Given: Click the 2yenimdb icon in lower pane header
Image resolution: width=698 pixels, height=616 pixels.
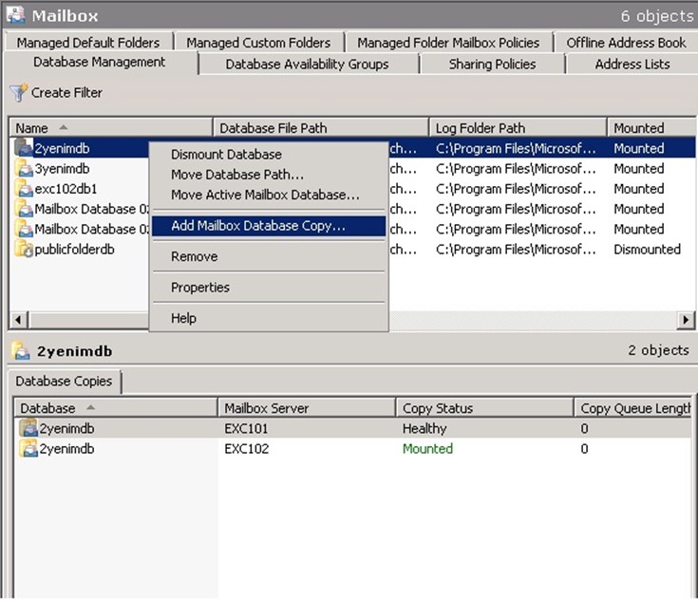Looking at the screenshot, I should point(20,351).
